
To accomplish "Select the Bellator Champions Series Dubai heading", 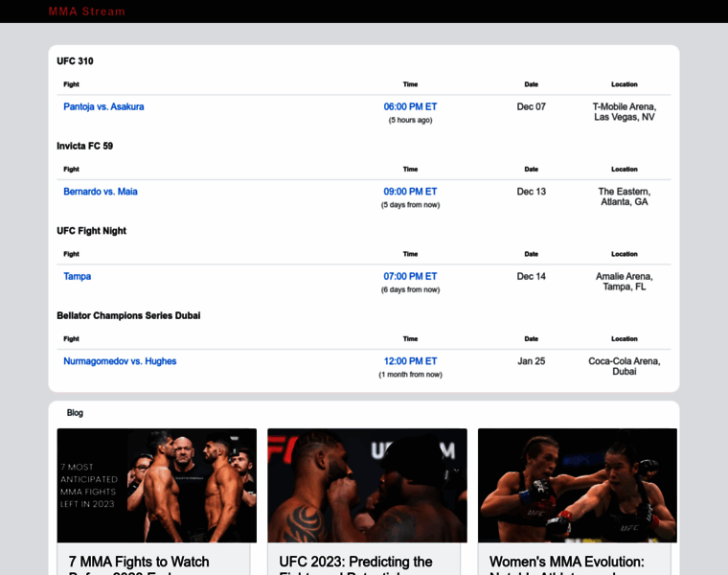I will click(128, 316).
